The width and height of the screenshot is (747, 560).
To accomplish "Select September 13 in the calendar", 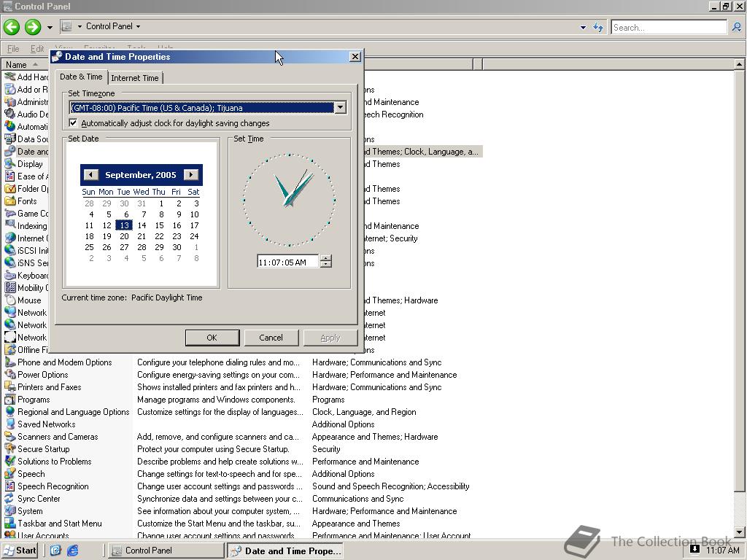I will pos(124,225).
